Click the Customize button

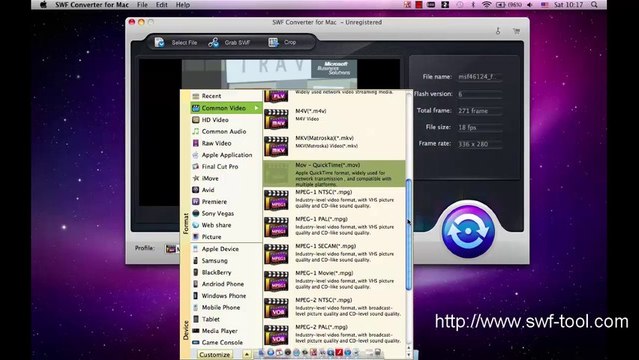[x=215, y=355]
